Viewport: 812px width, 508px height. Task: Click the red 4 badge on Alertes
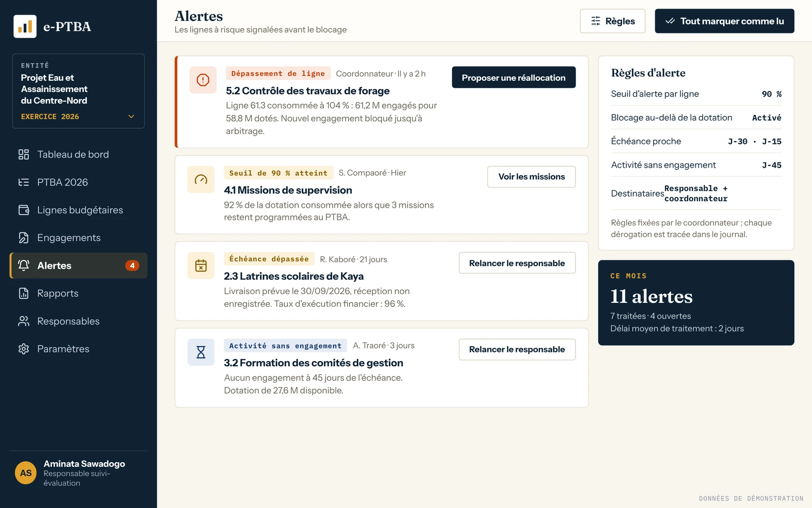coord(132,266)
